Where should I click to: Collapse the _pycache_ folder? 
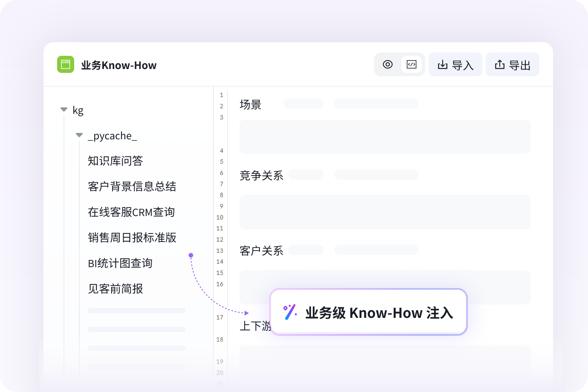79,135
